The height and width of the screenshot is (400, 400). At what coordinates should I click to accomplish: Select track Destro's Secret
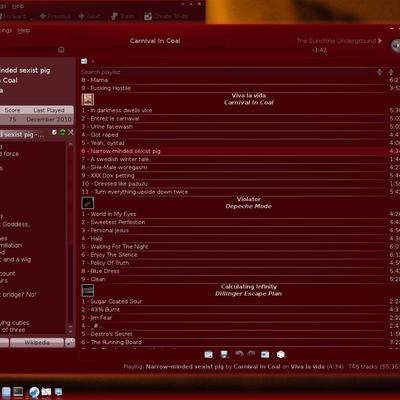click(240, 334)
